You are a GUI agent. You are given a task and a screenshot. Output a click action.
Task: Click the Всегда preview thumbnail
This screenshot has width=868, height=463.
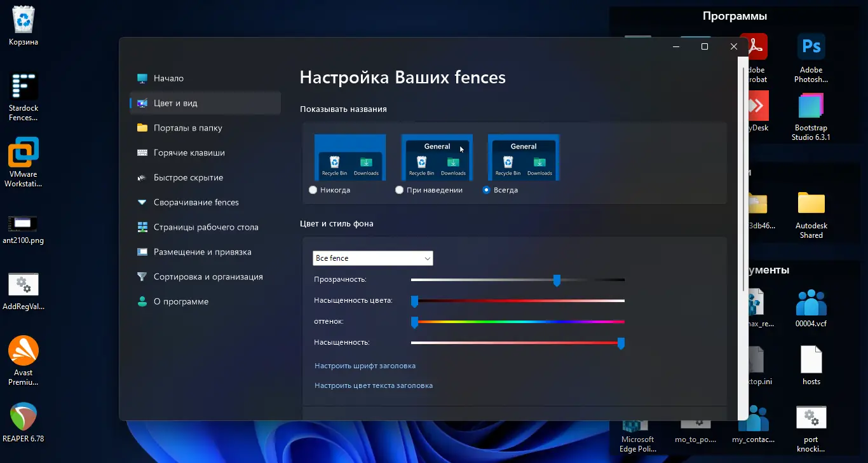524,157
